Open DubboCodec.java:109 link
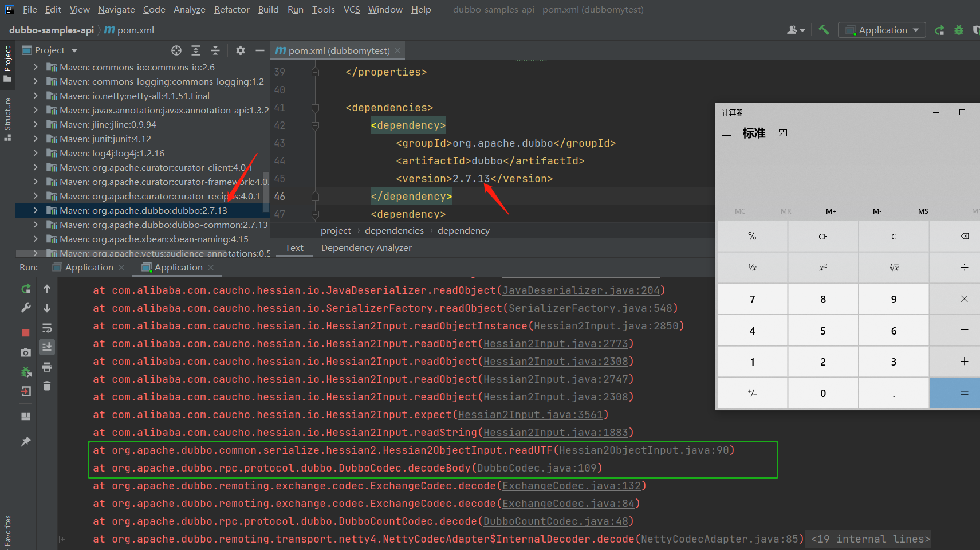Screen dimensions: 980x550 tap(537, 468)
